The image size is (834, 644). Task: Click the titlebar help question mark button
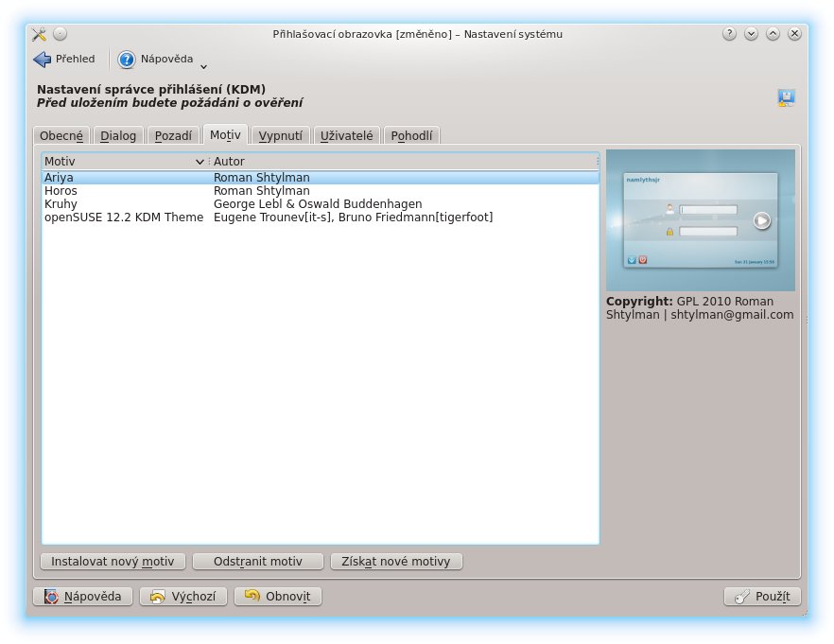point(729,34)
